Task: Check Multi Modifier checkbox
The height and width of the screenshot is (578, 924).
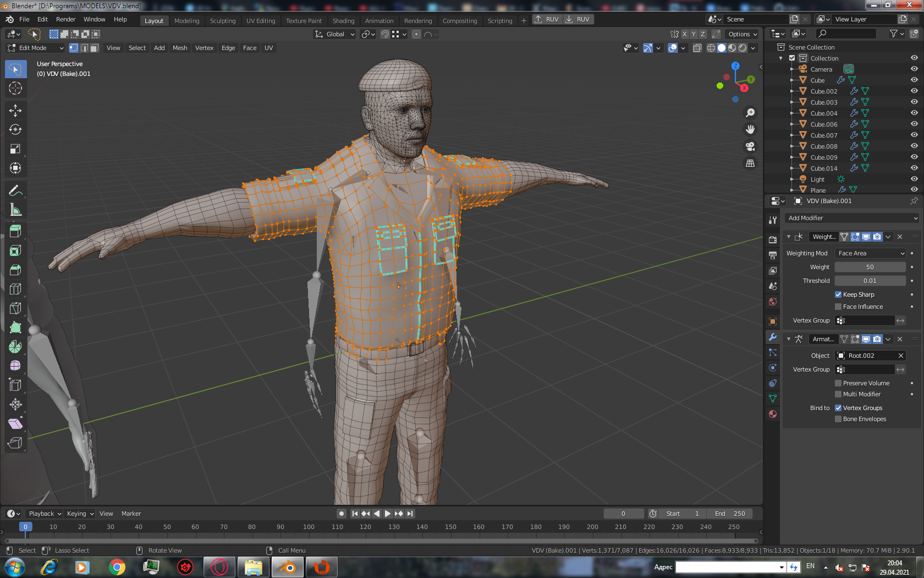Action: click(x=838, y=394)
